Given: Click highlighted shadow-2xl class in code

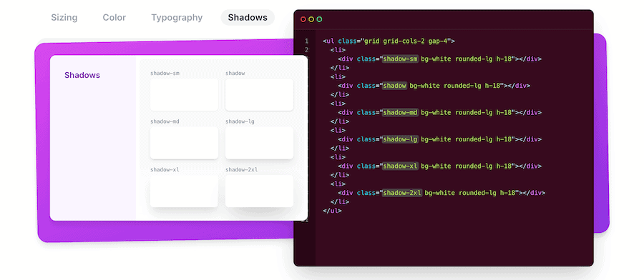Looking at the screenshot, I should pos(402,193).
